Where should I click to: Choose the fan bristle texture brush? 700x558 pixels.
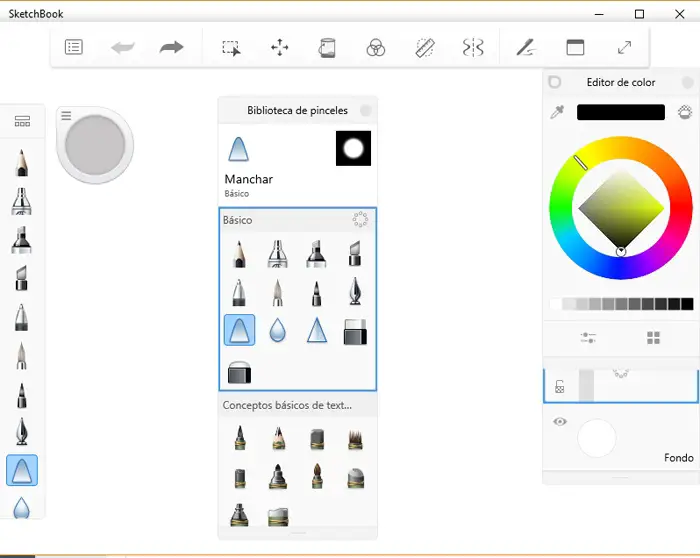click(x=355, y=439)
